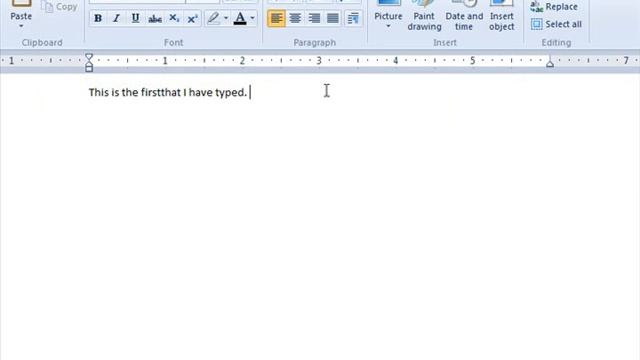Expand the Picture dropdown arrow
Viewport: 640px width, 360px height.
pyautogui.click(x=388, y=27)
